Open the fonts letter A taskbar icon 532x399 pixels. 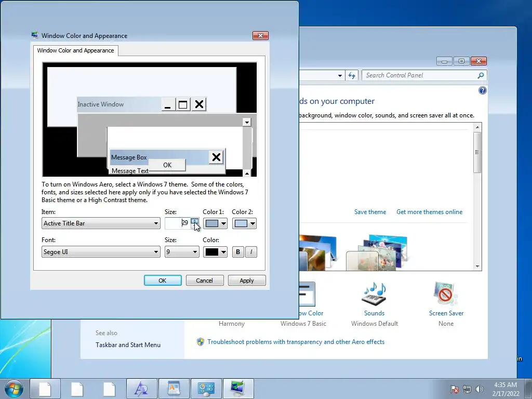(x=141, y=389)
